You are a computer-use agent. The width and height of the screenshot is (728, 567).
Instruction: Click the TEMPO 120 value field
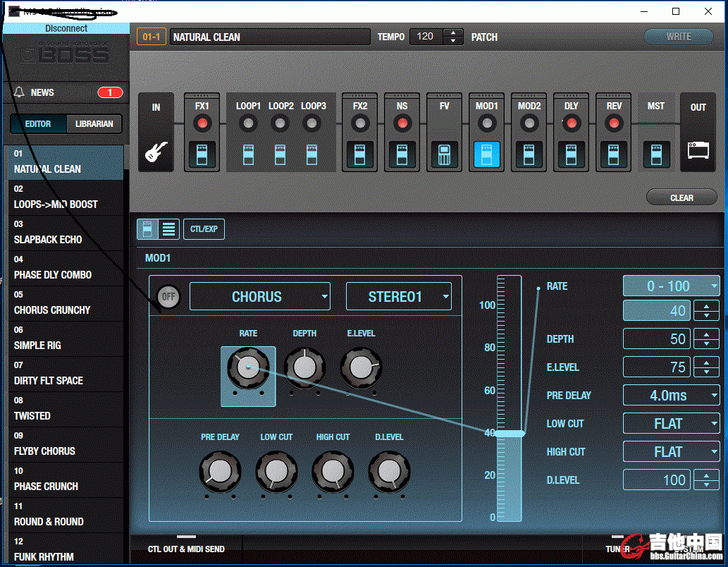tap(426, 37)
